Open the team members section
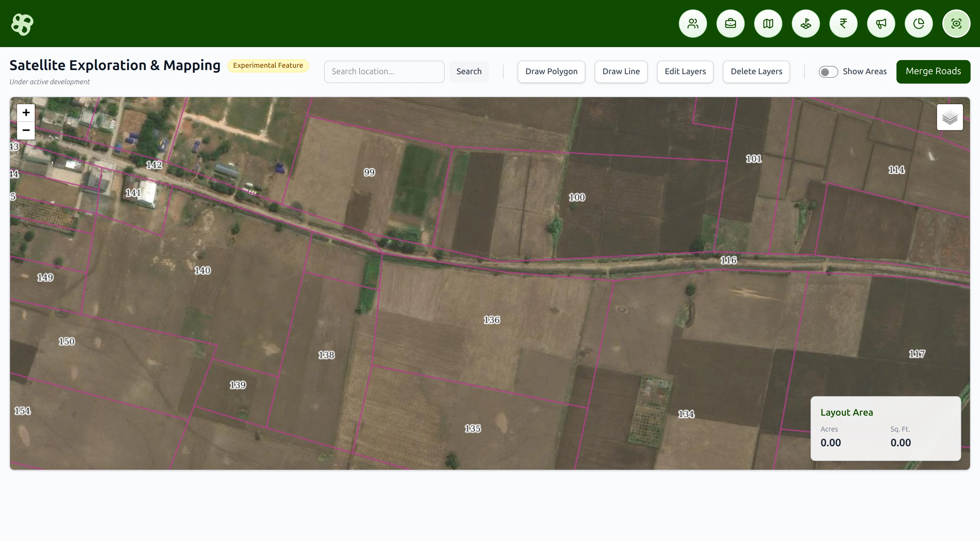The height and width of the screenshot is (541, 980). click(692, 24)
